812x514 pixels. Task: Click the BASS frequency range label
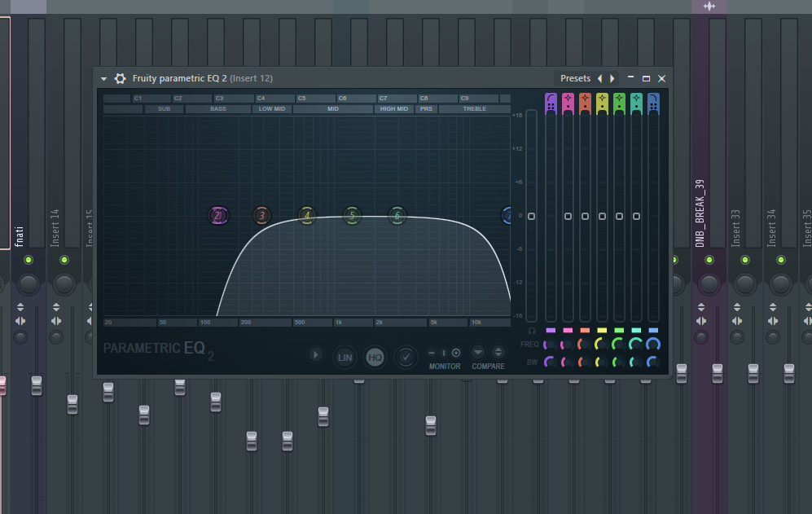(x=218, y=109)
